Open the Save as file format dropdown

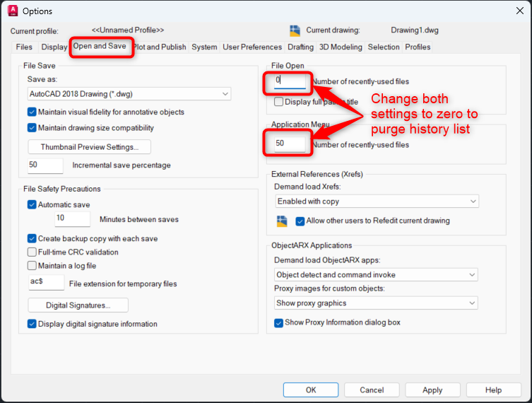[x=129, y=94]
